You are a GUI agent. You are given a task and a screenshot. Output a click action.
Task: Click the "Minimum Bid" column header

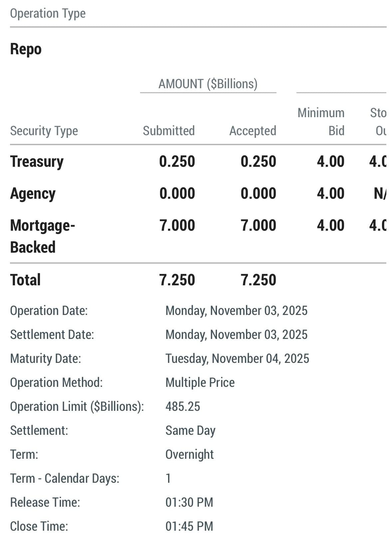pyautogui.click(x=321, y=122)
